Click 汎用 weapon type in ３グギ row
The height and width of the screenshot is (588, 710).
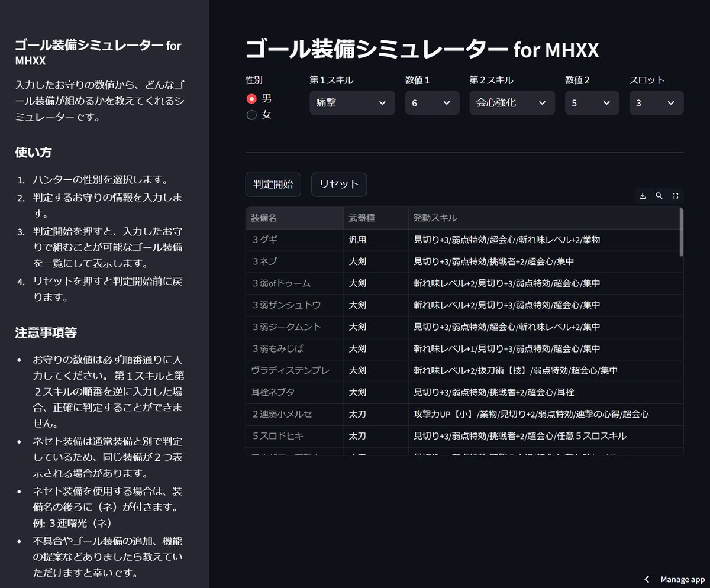[x=376, y=240]
